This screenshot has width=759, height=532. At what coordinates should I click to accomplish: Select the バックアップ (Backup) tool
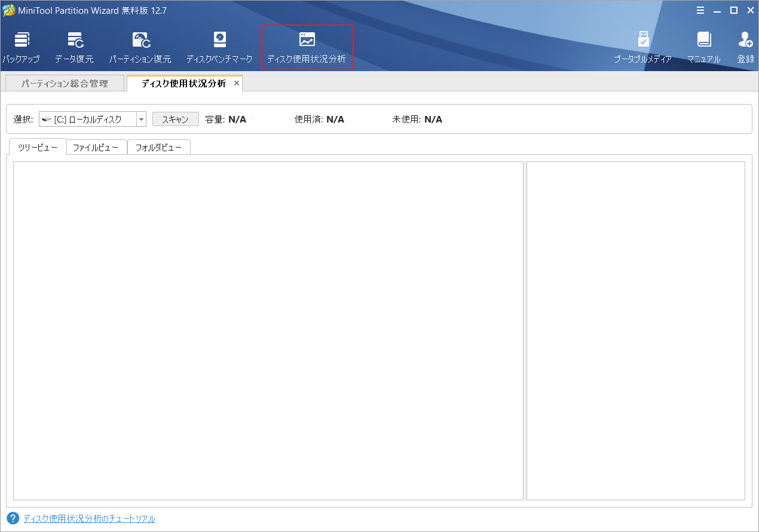tap(22, 47)
